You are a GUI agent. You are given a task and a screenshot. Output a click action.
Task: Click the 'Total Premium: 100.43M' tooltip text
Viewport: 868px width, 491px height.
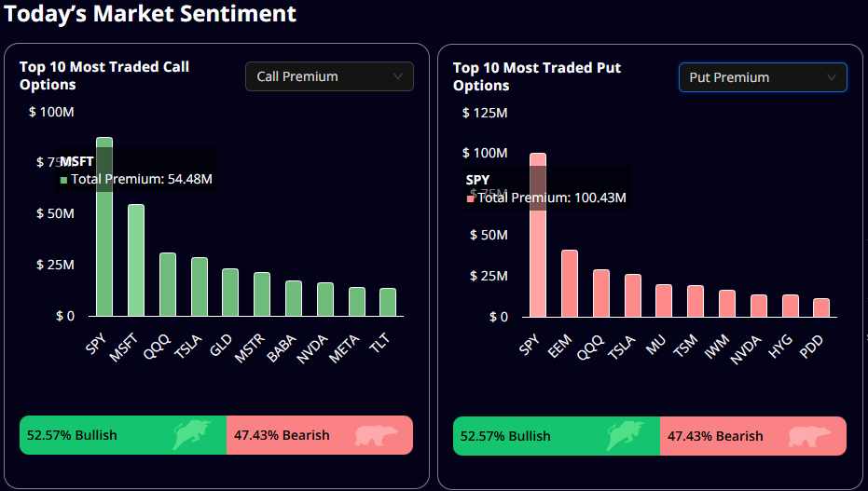pyautogui.click(x=552, y=198)
